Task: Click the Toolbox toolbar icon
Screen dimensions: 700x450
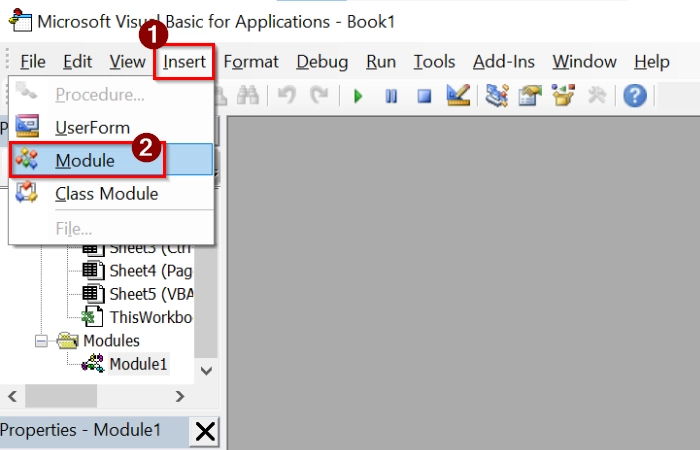Action: pos(597,95)
